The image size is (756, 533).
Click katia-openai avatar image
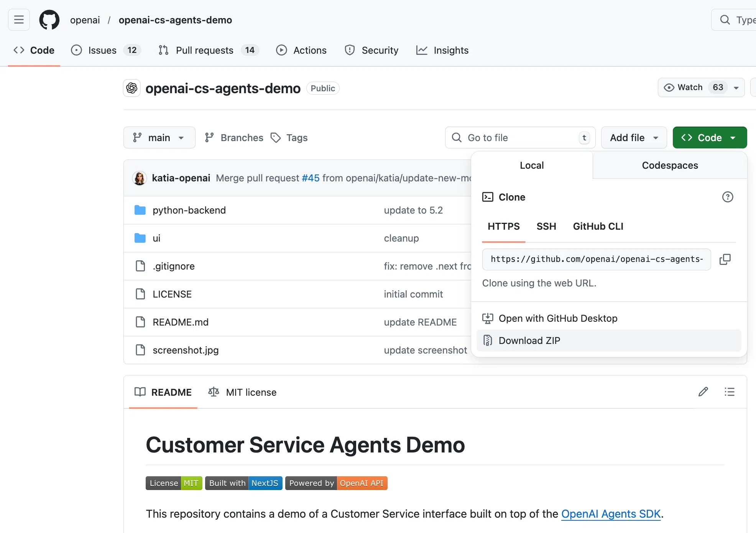(x=140, y=178)
